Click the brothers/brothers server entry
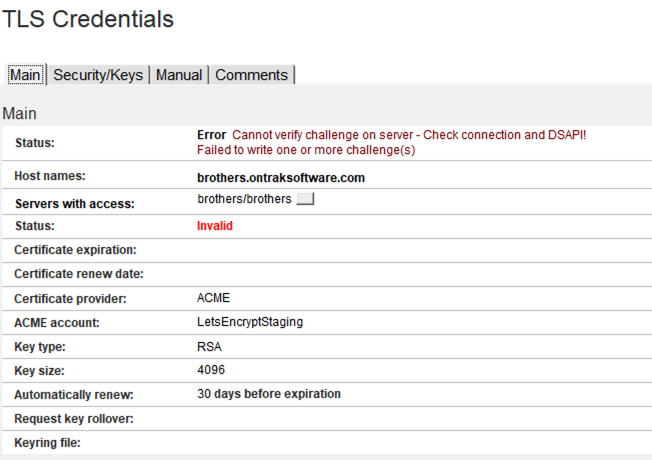Image resolution: width=652 pixels, height=460 pixels. [244, 199]
